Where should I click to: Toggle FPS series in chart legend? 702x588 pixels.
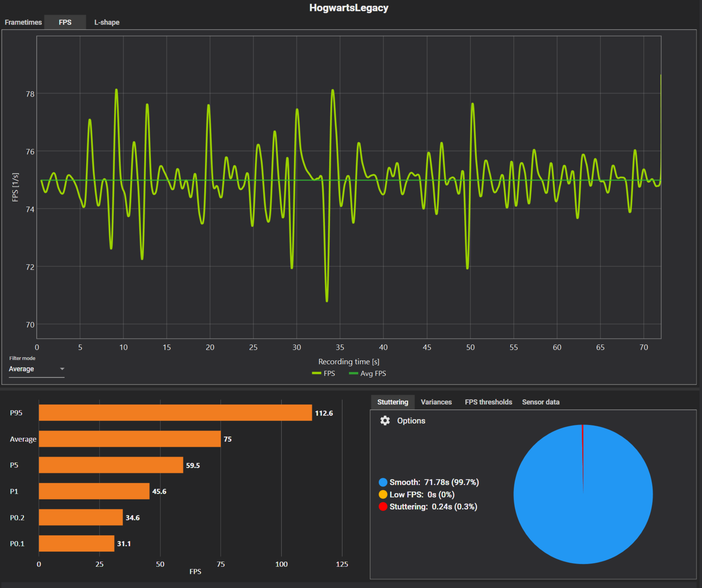click(x=324, y=373)
